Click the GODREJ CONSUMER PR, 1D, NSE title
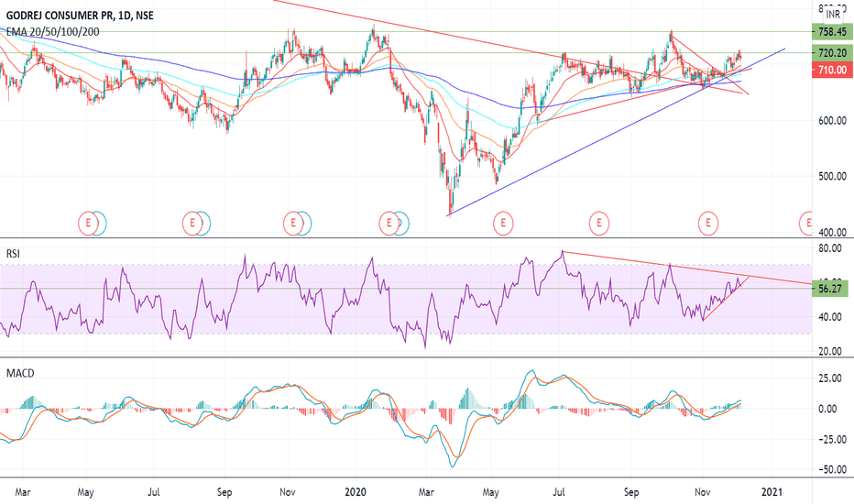The width and height of the screenshot is (854, 504). pyautogui.click(x=80, y=16)
